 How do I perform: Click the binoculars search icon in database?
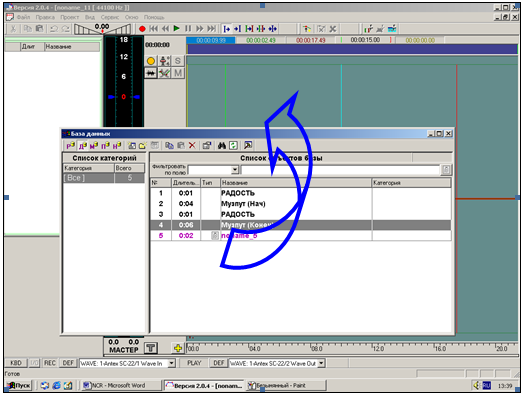tap(221, 146)
